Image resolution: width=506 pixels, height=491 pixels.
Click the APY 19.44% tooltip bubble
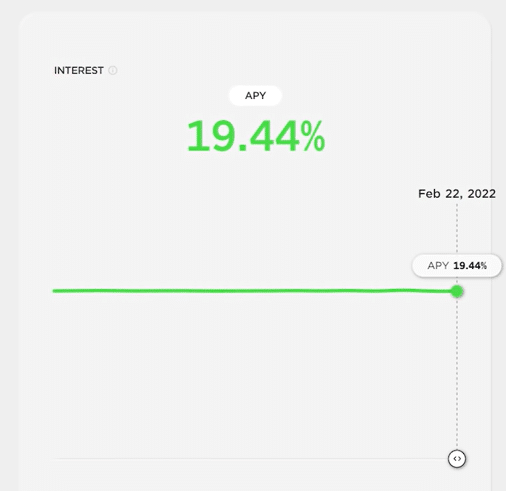pos(457,266)
